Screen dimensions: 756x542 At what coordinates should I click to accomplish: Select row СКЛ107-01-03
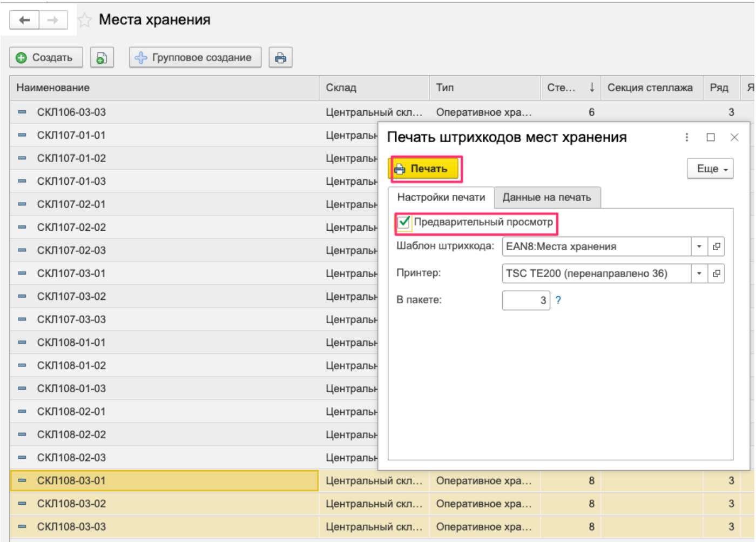coord(164,181)
